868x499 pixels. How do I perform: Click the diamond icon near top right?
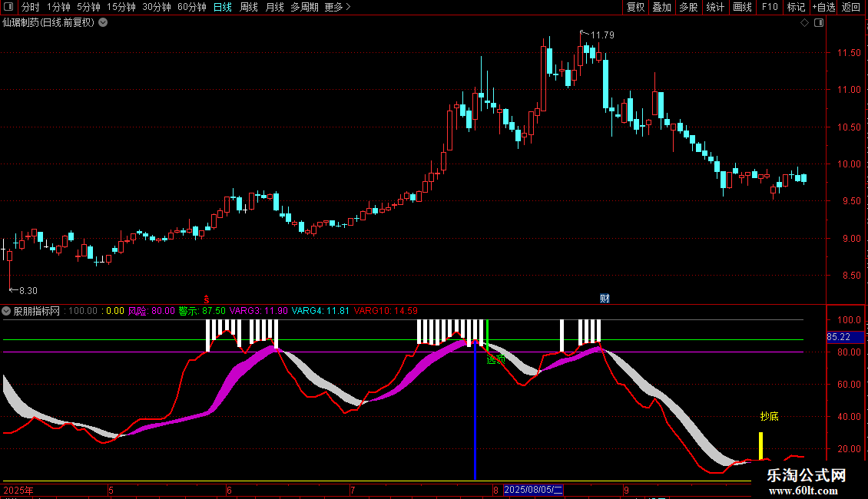click(804, 23)
